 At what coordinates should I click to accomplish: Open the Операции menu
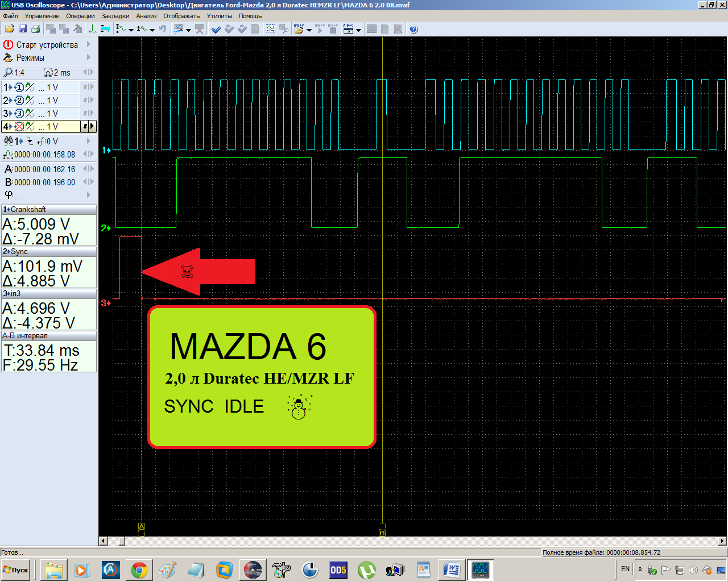click(80, 16)
